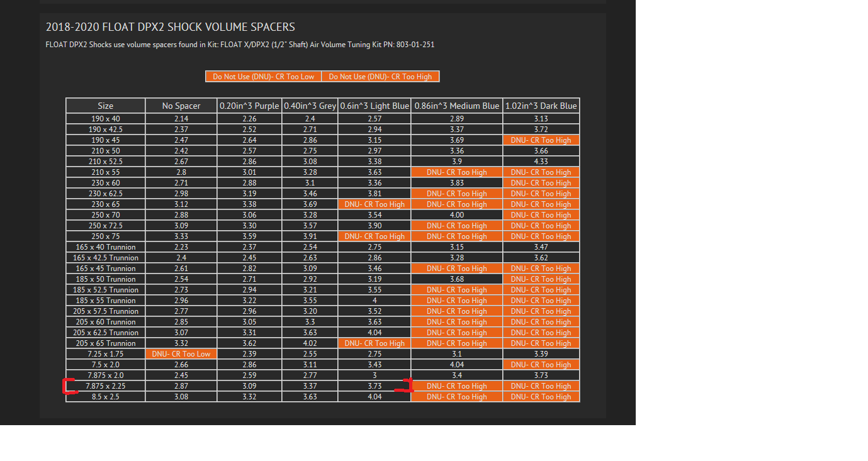Select the '210 x 52.5' size cell
Screen dimensions: 868x461
pyautogui.click(x=105, y=161)
